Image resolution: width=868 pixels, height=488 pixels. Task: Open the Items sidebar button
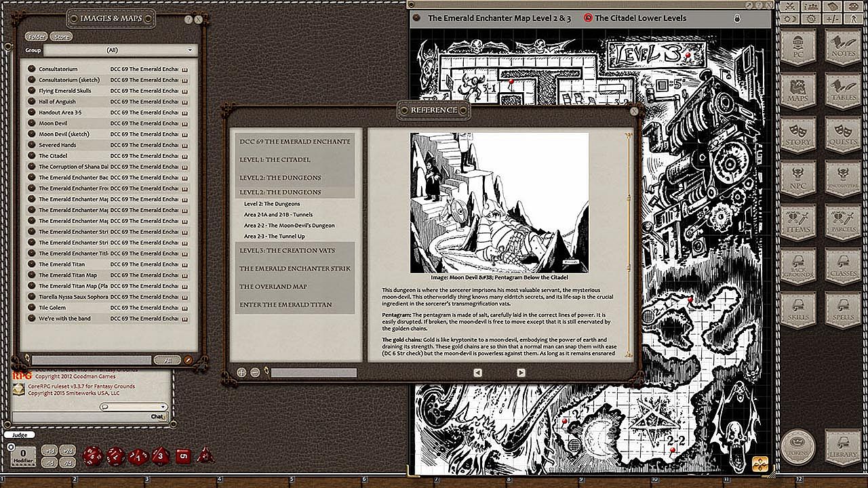(797, 222)
